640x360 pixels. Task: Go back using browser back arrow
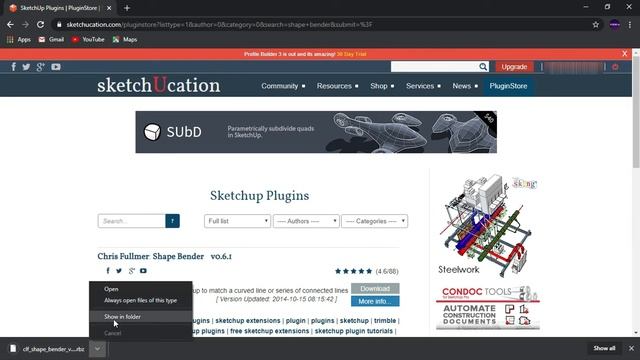(10, 24)
